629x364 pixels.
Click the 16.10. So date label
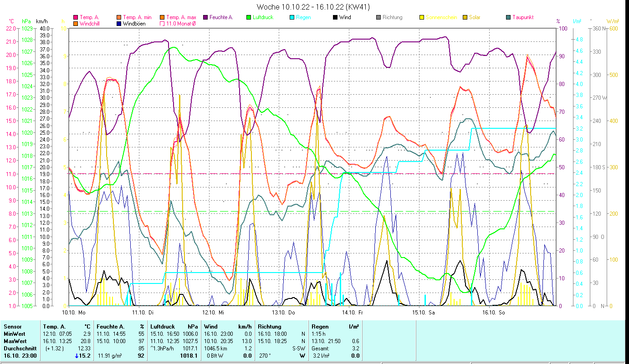[494, 313]
